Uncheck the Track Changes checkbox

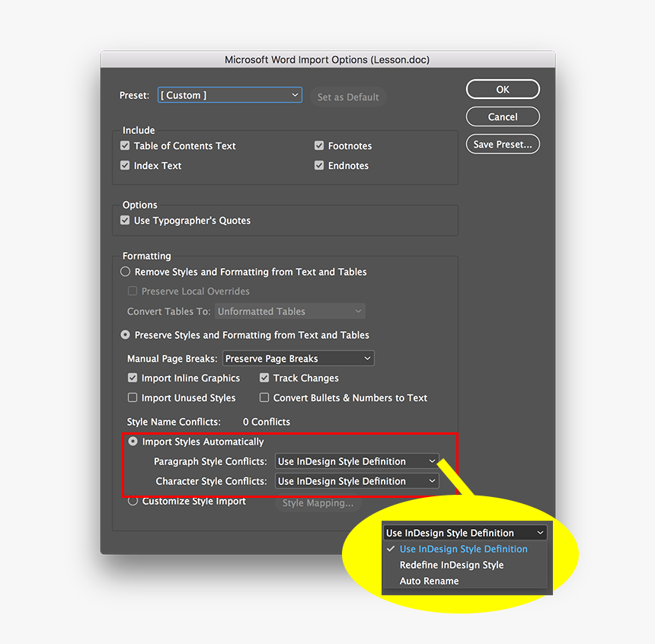tap(264, 378)
